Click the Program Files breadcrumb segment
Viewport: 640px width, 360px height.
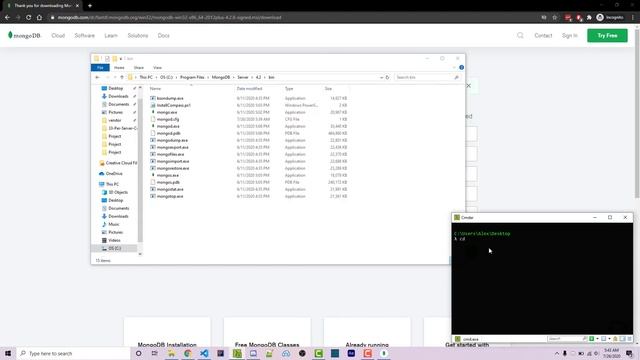(x=192, y=77)
